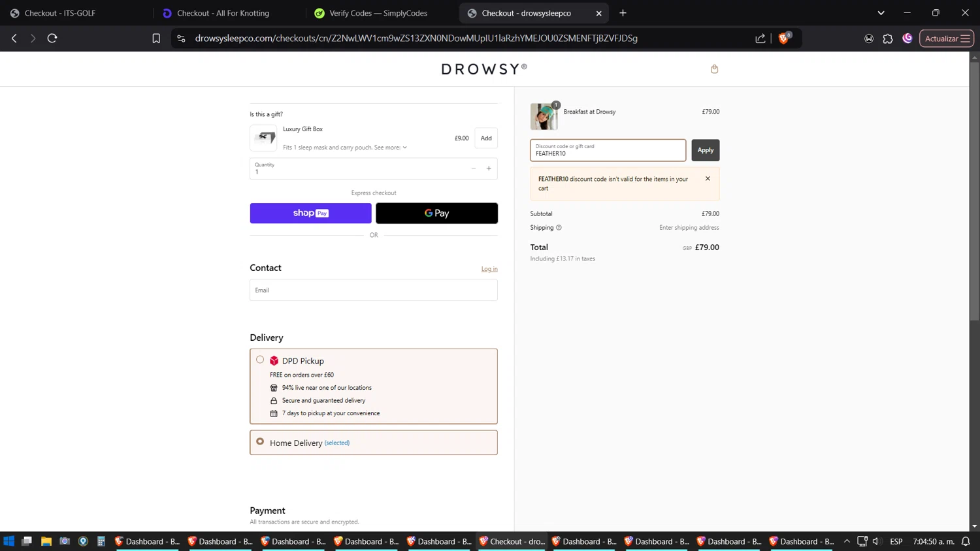Go back to the previous page
The width and height of the screenshot is (980, 551).
14,39
